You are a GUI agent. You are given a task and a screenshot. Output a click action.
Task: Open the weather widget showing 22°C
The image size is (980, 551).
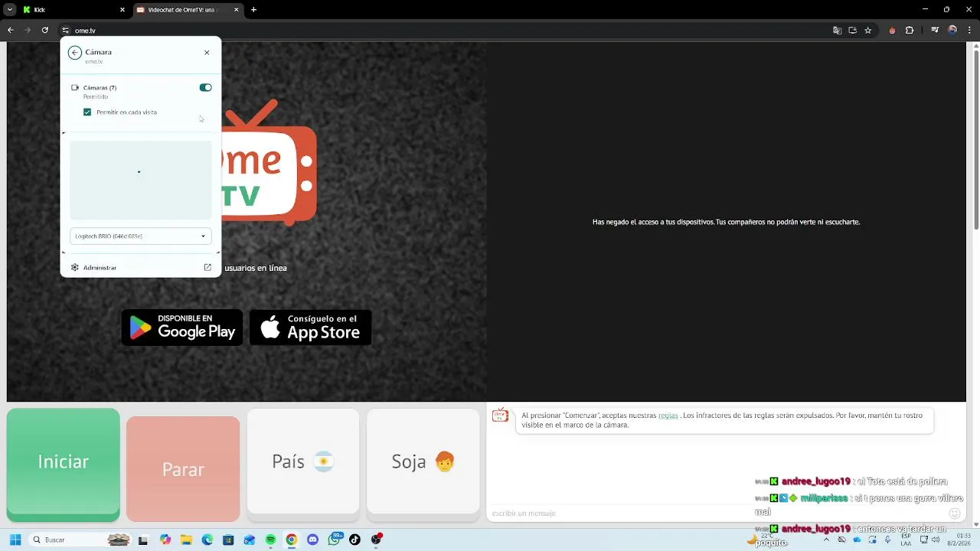pyautogui.click(x=762, y=539)
